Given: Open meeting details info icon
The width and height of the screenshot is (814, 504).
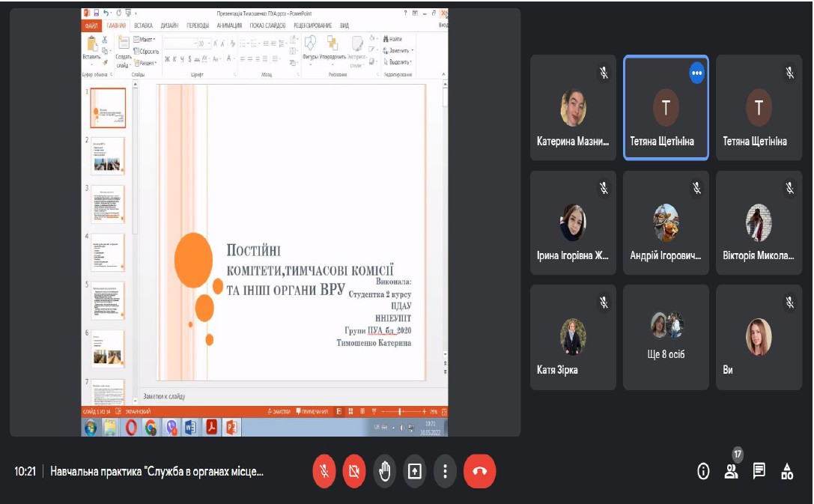Looking at the screenshot, I should [x=703, y=471].
